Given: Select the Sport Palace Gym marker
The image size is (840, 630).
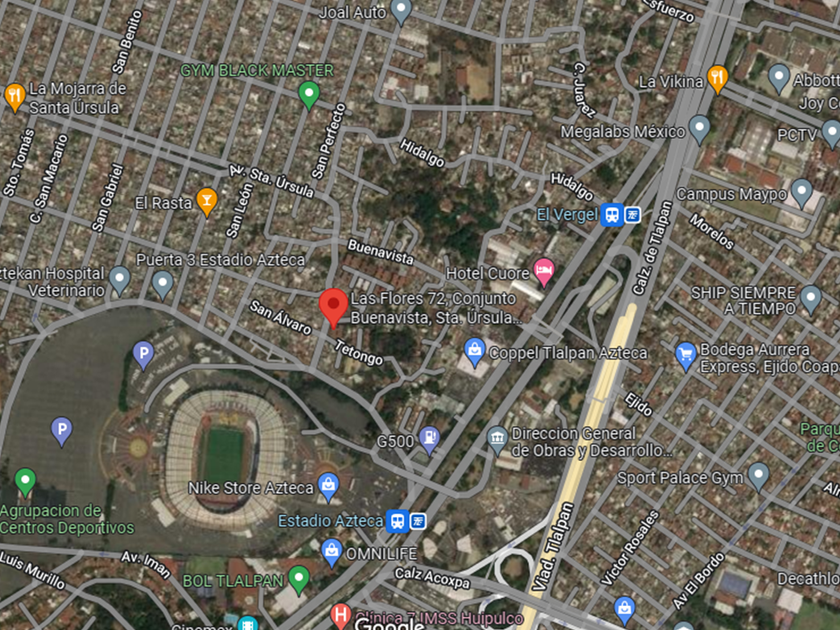Looking at the screenshot, I should (759, 477).
